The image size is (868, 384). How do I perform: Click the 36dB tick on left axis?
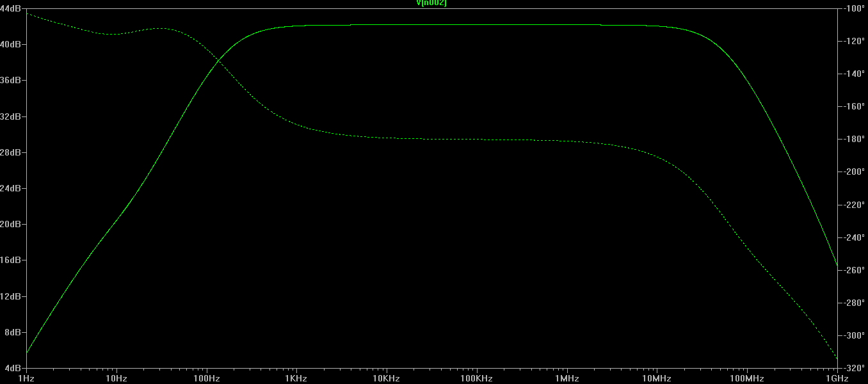click(12, 81)
